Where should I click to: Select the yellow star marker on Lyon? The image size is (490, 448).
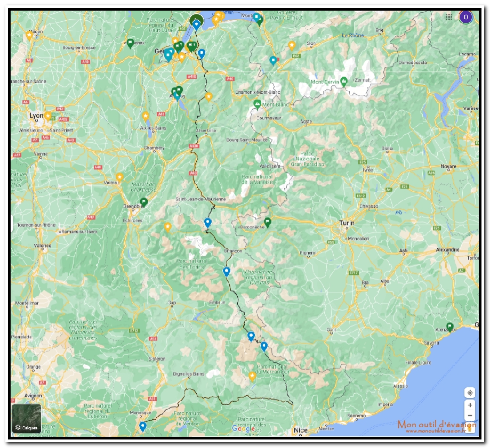click(x=48, y=116)
